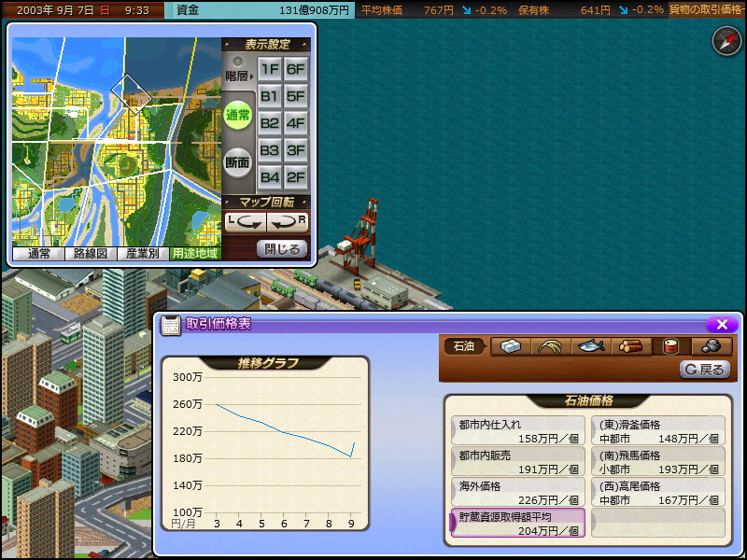Viewport: 747px width, 560px height.
Task: Click the 表示設定 header
Action: [267, 45]
